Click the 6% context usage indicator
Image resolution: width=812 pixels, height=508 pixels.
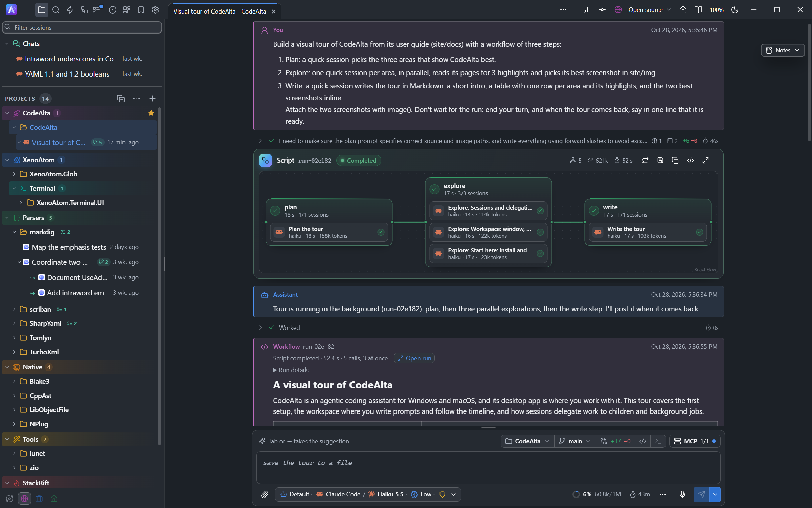597,494
